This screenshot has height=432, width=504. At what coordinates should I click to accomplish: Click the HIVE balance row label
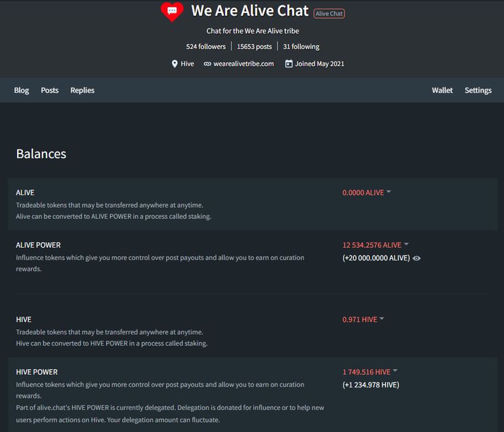point(24,320)
